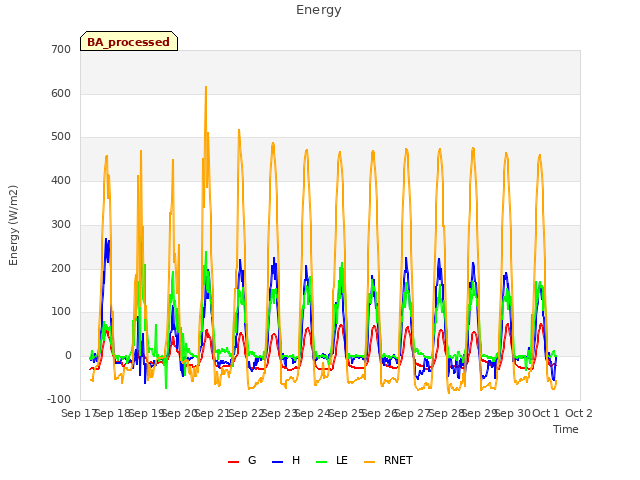Click the 600 y-axis tick label
Viewport: 640px width, 480px height.
tap(61, 93)
